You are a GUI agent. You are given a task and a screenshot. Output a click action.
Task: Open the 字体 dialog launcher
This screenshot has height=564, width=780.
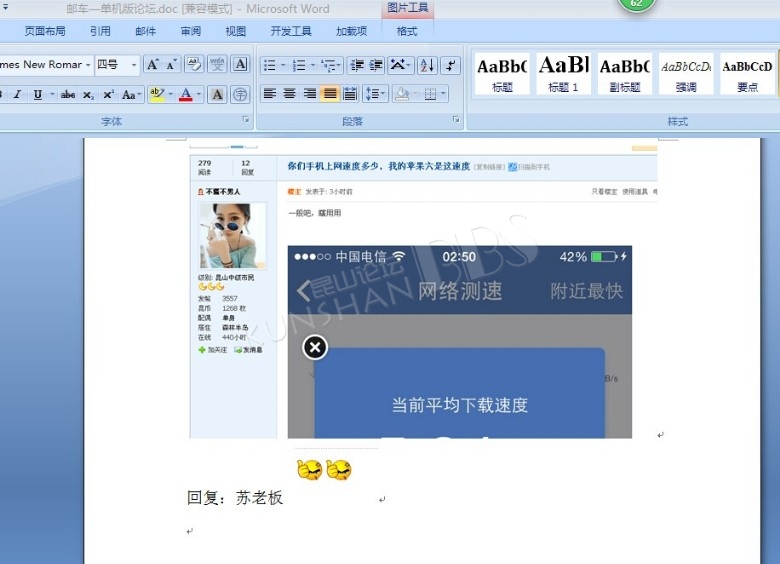click(245, 120)
